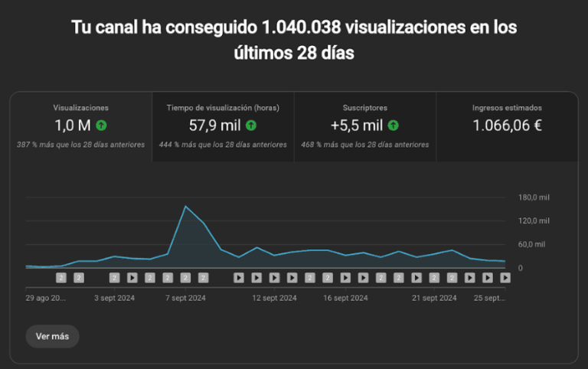The image size is (588, 369).
Task: Open the last play marker above 25 sept
Action: coord(505,278)
